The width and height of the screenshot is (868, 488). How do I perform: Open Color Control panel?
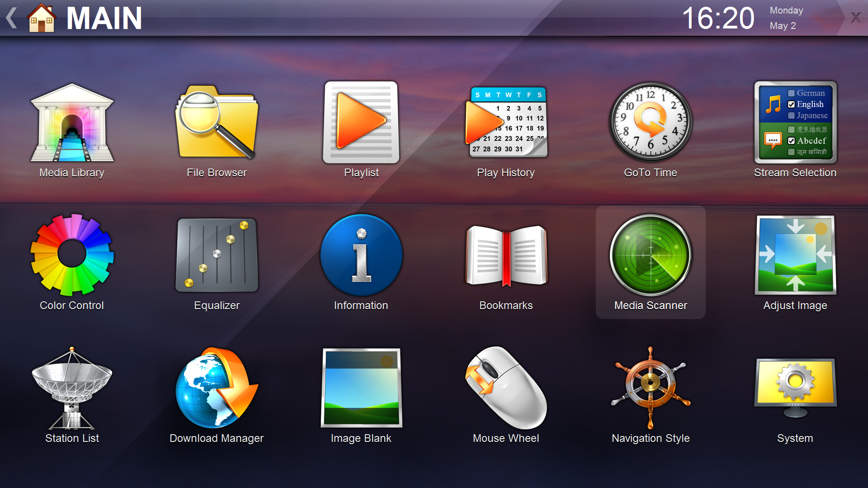click(x=72, y=259)
